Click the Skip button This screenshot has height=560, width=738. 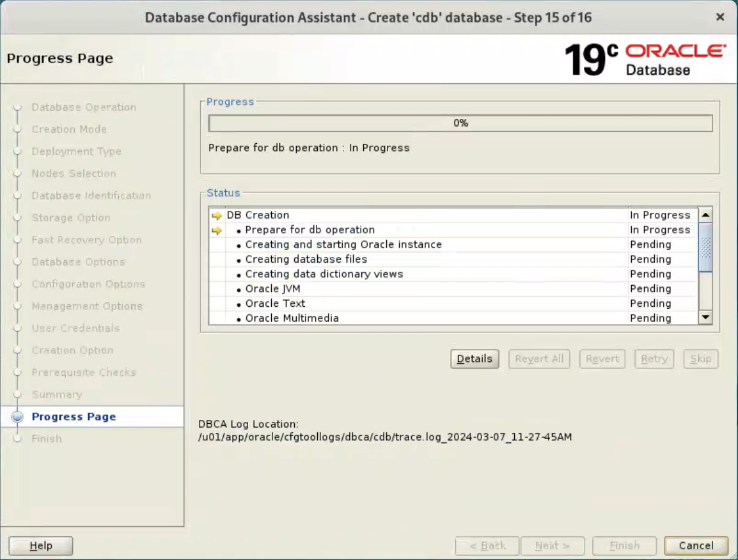click(700, 359)
